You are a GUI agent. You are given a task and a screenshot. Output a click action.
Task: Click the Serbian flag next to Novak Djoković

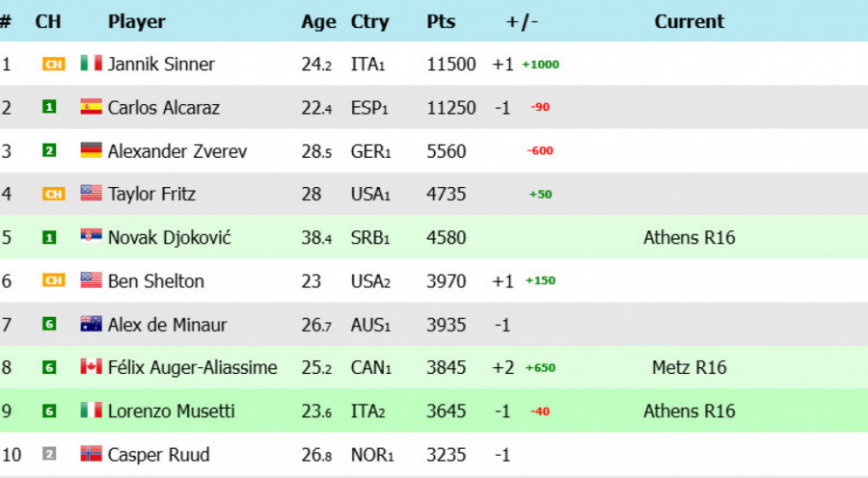click(91, 237)
